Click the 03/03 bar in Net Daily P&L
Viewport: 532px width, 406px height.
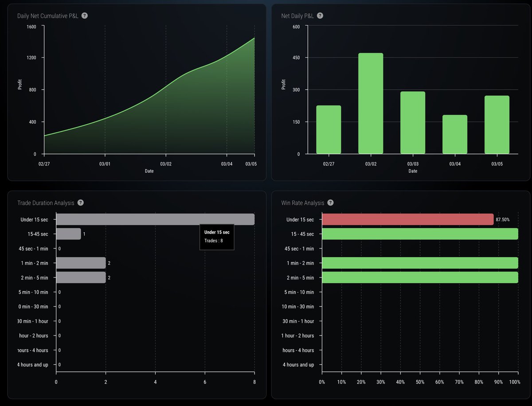[413, 123]
